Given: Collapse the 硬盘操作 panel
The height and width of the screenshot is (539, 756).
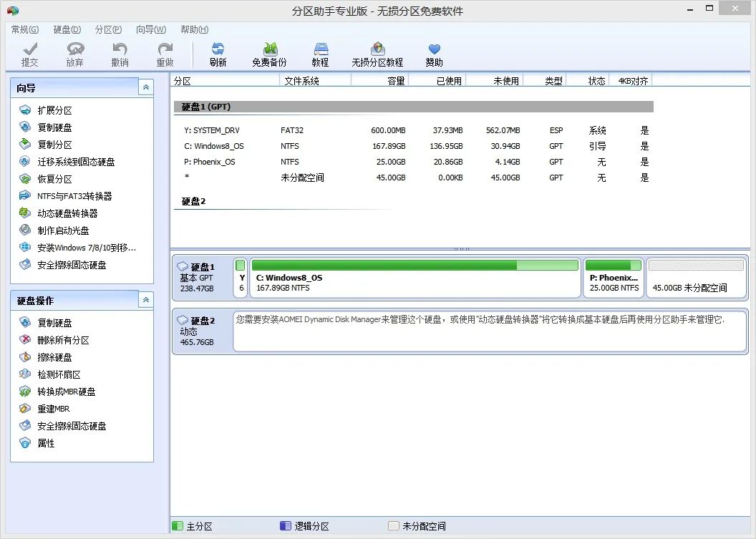Looking at the screenshot, I should pyautogui.click(x=145, y=300).
